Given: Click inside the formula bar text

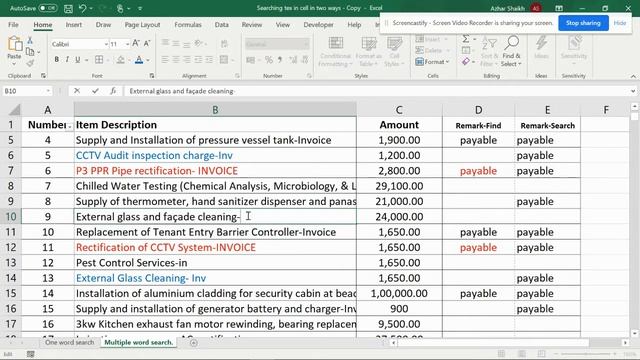Looking at the screenshot, I should tap(376, 91).
